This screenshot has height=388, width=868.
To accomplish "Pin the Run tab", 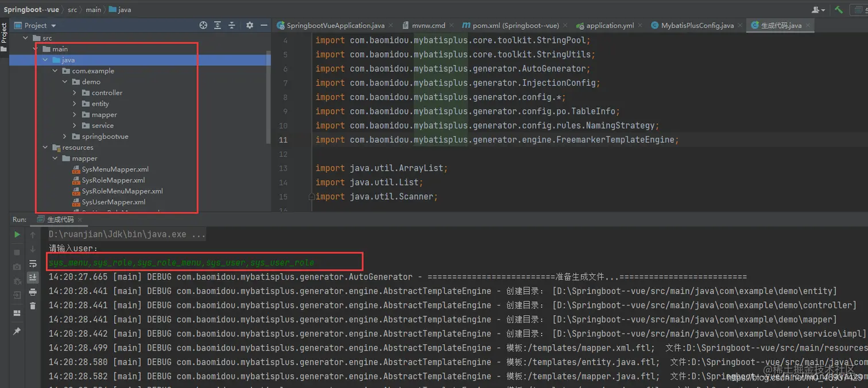I will (17, 331).
